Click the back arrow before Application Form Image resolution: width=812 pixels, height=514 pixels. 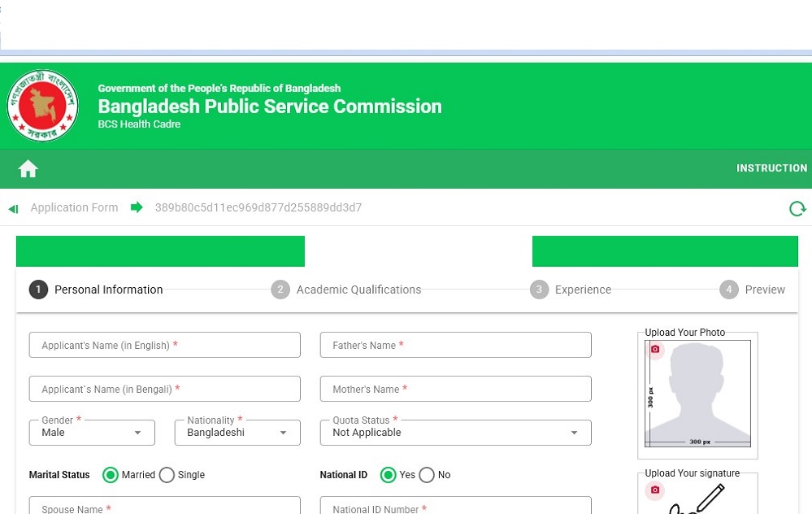point(13,209)
